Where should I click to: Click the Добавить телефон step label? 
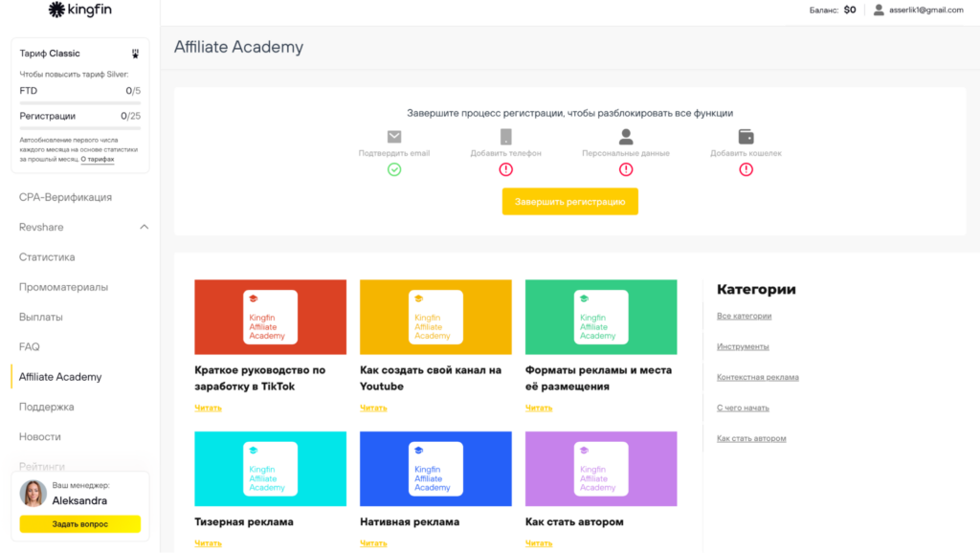coord(505,153)
